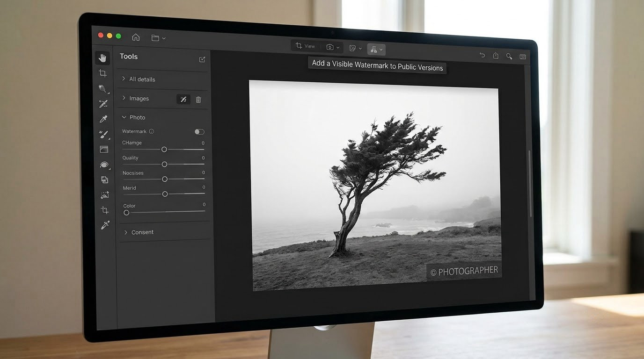The image size is (644, 359).
Task: Open the edit note dropdown in the toolbar
Action: (x=356, y=48)
